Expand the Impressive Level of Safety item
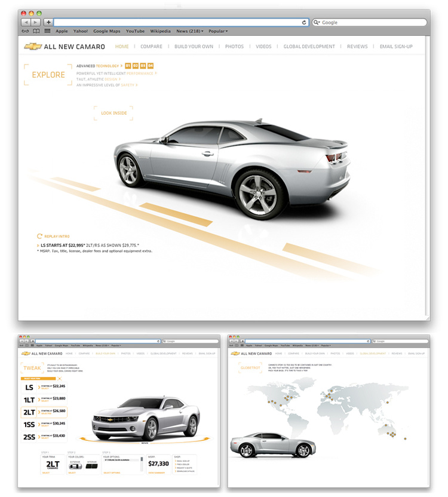This screenshot has width=448, height=497. 107,85
